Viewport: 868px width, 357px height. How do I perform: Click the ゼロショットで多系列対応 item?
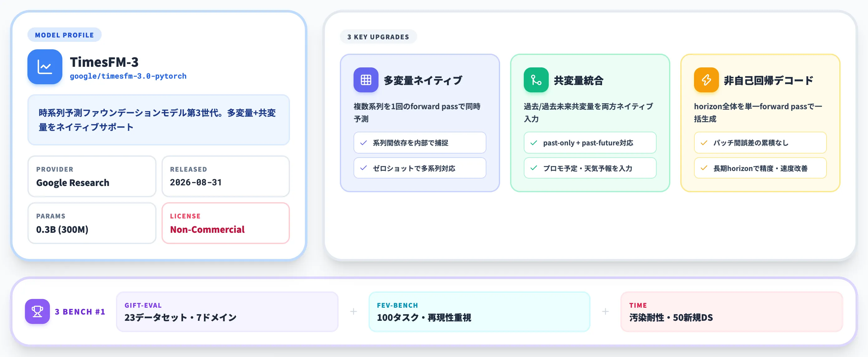[420, 168]
